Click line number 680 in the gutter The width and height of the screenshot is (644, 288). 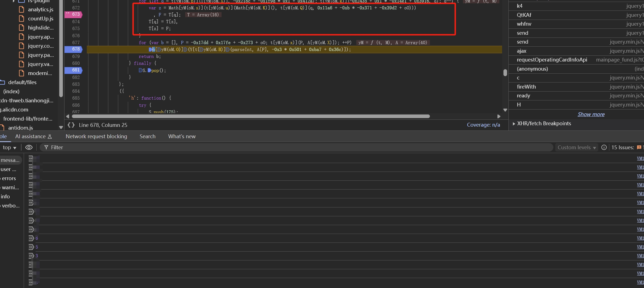[76, 63]
